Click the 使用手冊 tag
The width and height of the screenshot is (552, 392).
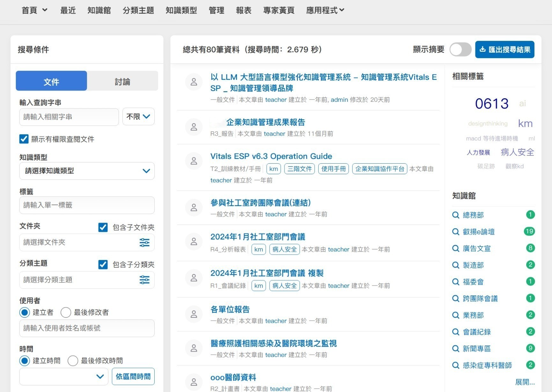pyautogui.click(x=333, y=169)
